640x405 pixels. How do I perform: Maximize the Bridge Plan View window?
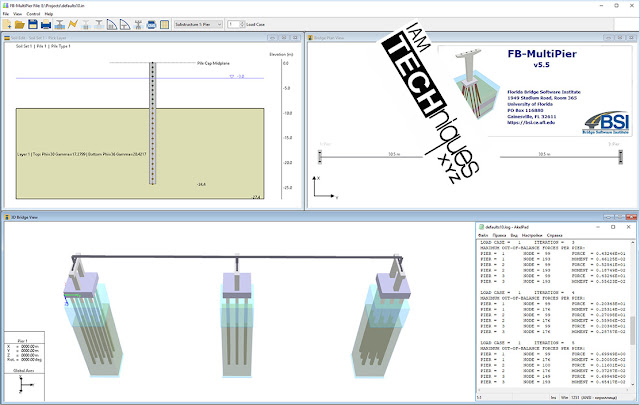pyautogui.click(x=620, y=38)
